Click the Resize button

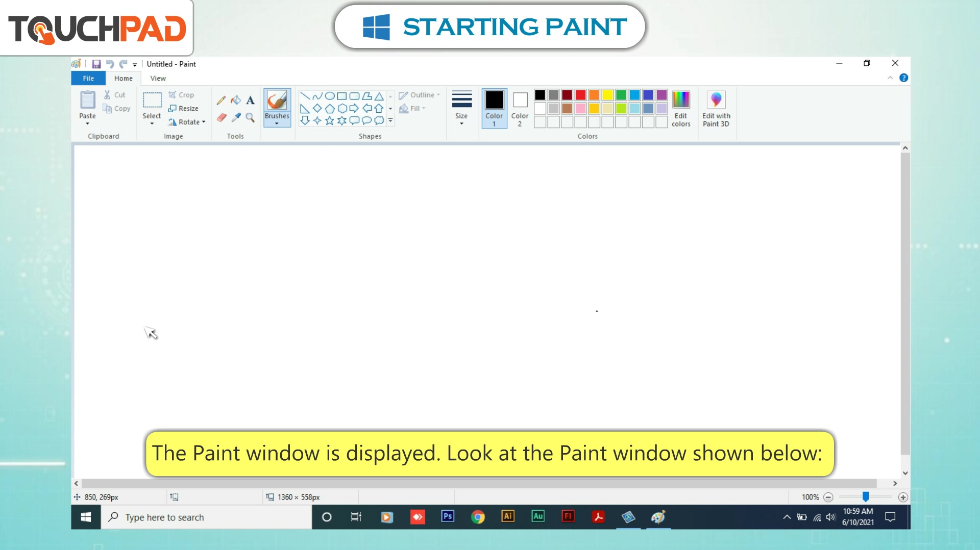[183, 108]
